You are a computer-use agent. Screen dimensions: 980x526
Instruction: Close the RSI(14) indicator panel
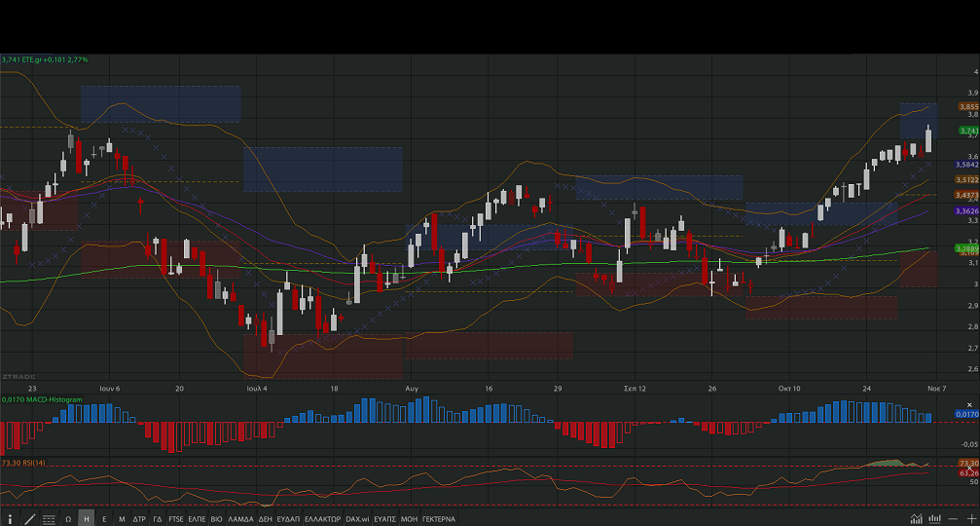[969, 469]
